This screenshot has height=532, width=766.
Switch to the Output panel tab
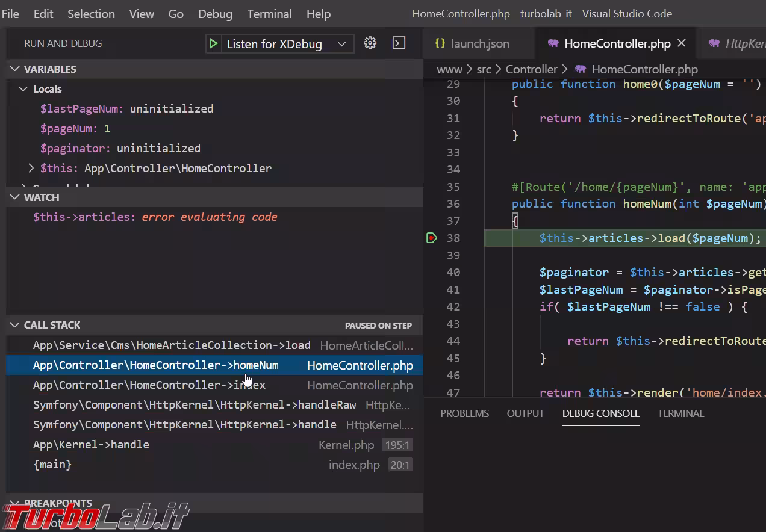525,413
